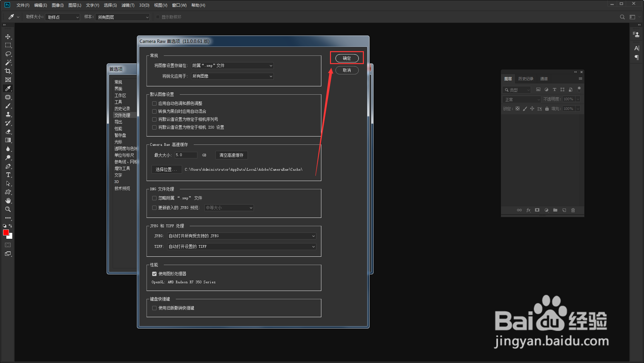Open the JPEG handling dropdown
Viewport: 644px width, 363px height.
(x=241, y=236)
